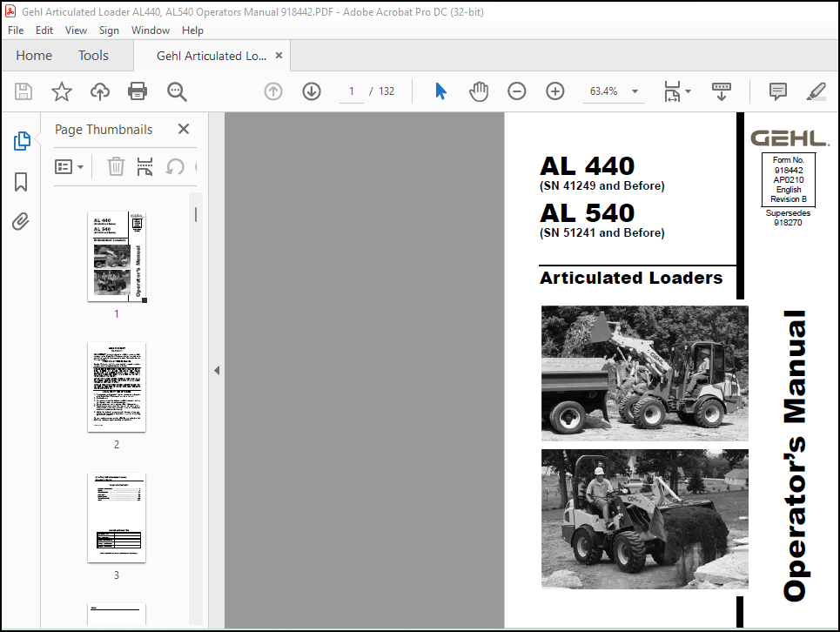Image resolution: width=840 pixels, height=632 pixels.
Task: Select the hand pan tool
Action: [479, 91]
